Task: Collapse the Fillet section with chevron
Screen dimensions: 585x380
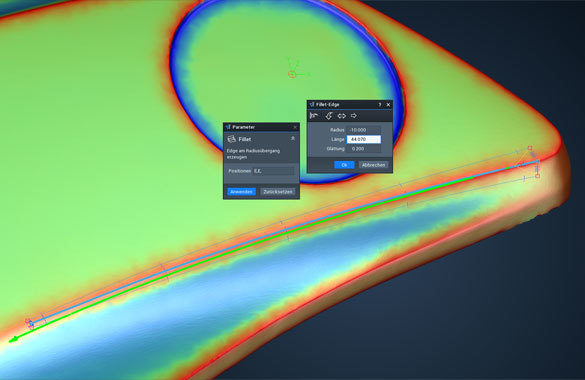Action: pos(293,138)
